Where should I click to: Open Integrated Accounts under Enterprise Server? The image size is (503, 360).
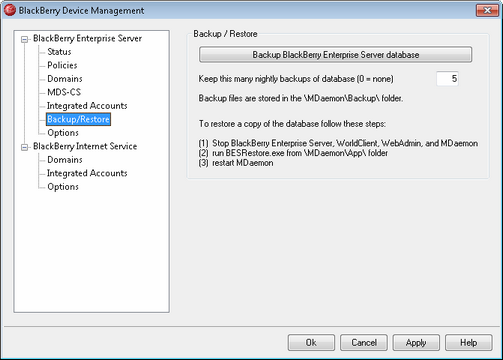tap(87, 106)
